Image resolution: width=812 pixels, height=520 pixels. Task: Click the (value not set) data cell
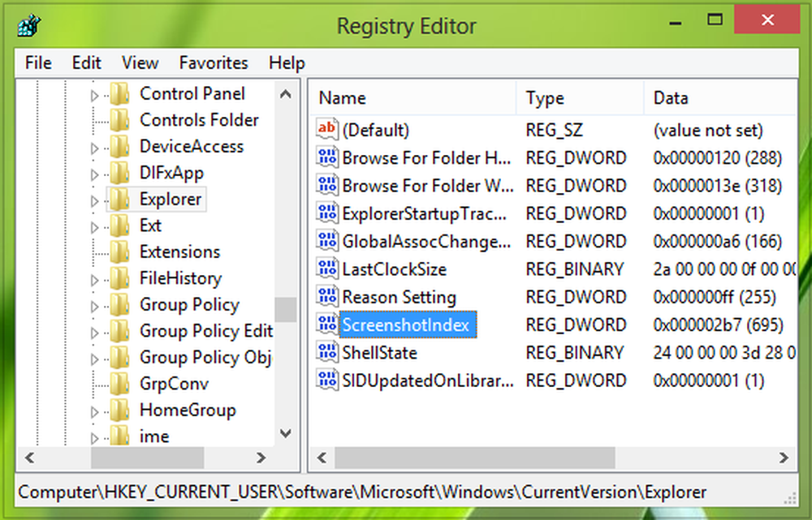pos(708,130)
